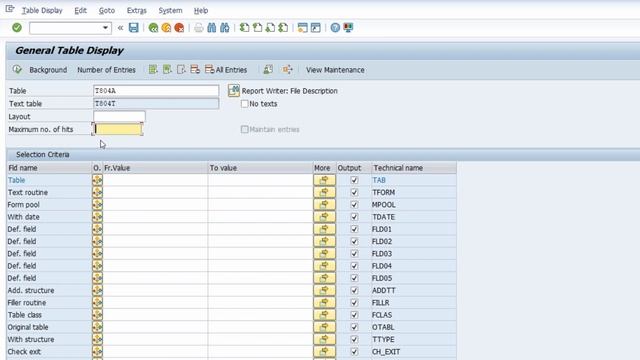Screen dimensions: 640x360
Task: Click the Previous Page icon
Action: (x=257, y=28)
